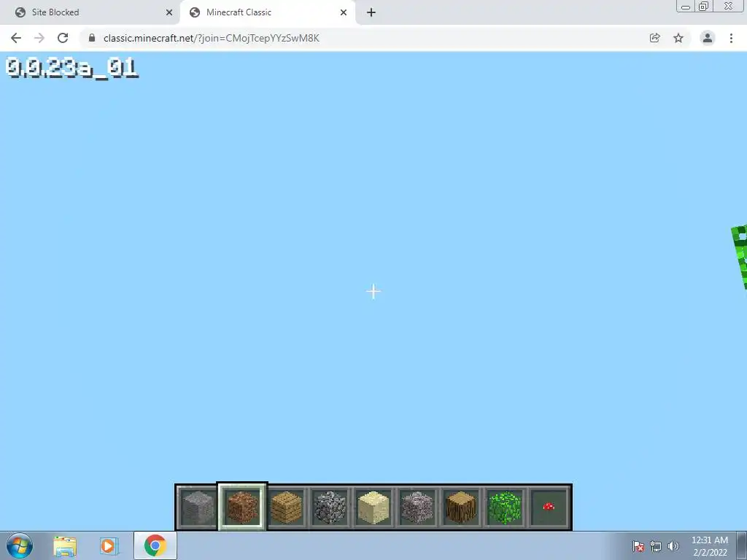The width and height of the screenshot is (747, 560).
Task: Open Action Center flag icon
Action: pyautogui.click(x=638, y=546)
